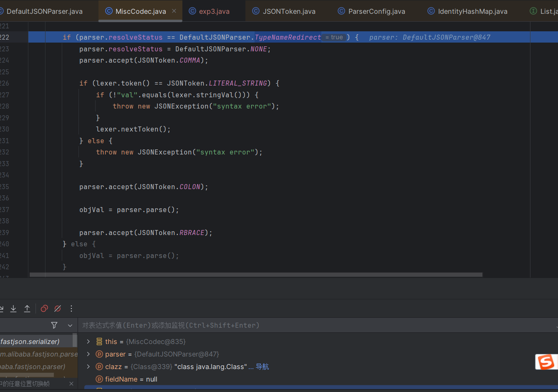This screenshot has height=392, width=558.
Task: Open the IdentityHashMap.java tab
Action: click(472, 11)
